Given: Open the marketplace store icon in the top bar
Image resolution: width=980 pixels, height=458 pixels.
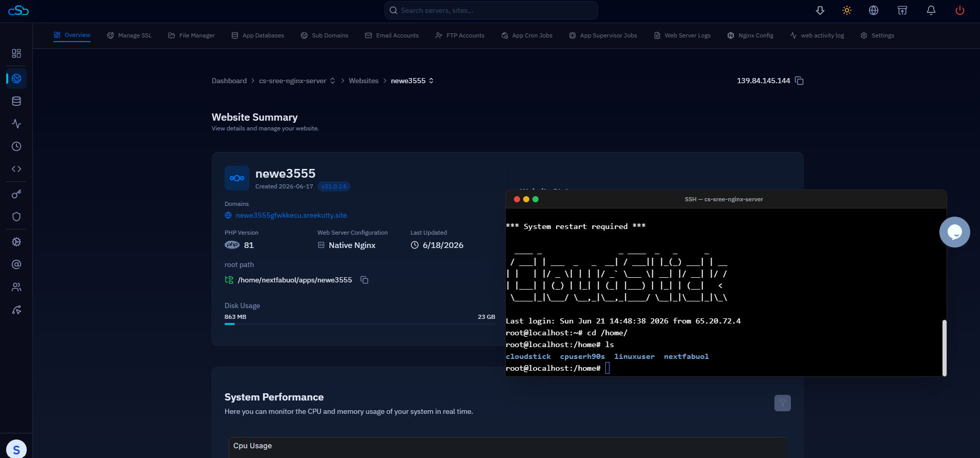Looking at the screenshot, I should pyautogui.click(x=902, y=10).
